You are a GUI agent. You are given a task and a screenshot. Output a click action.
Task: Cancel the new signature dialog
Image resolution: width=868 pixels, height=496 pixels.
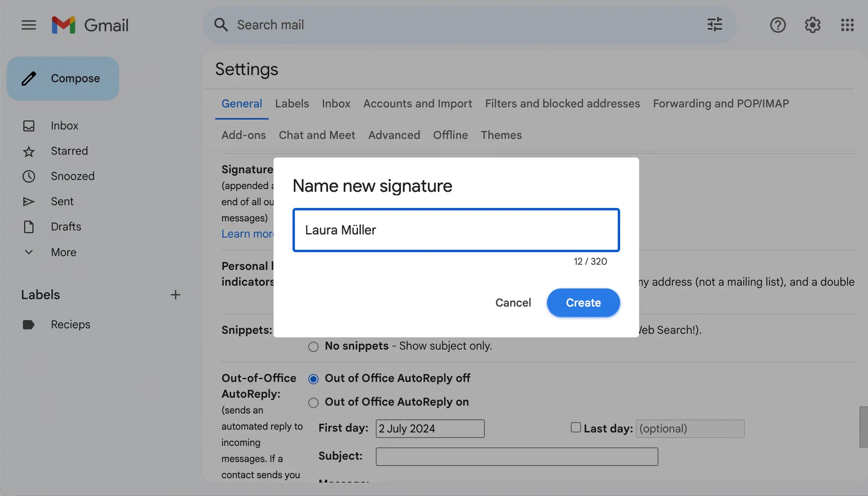513,302
